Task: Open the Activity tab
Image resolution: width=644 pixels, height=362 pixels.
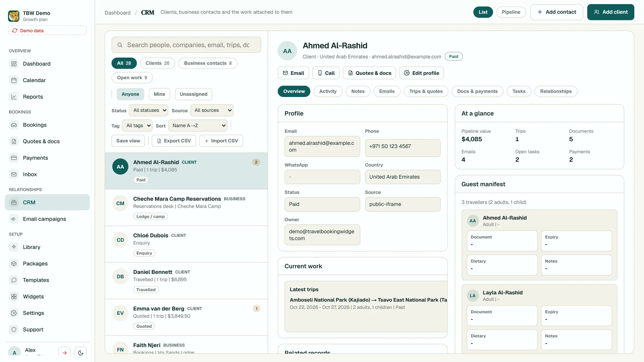Action: [x=328, y=91]
